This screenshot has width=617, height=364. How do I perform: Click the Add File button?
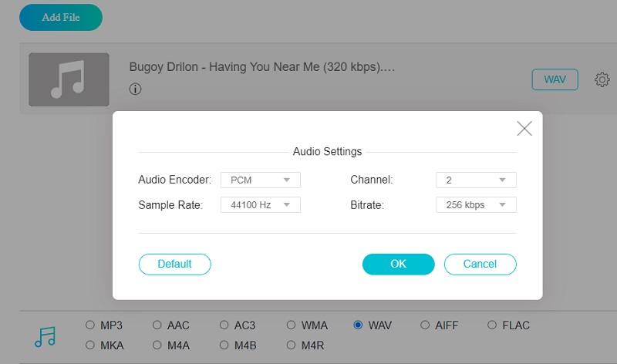coord(61,17)
